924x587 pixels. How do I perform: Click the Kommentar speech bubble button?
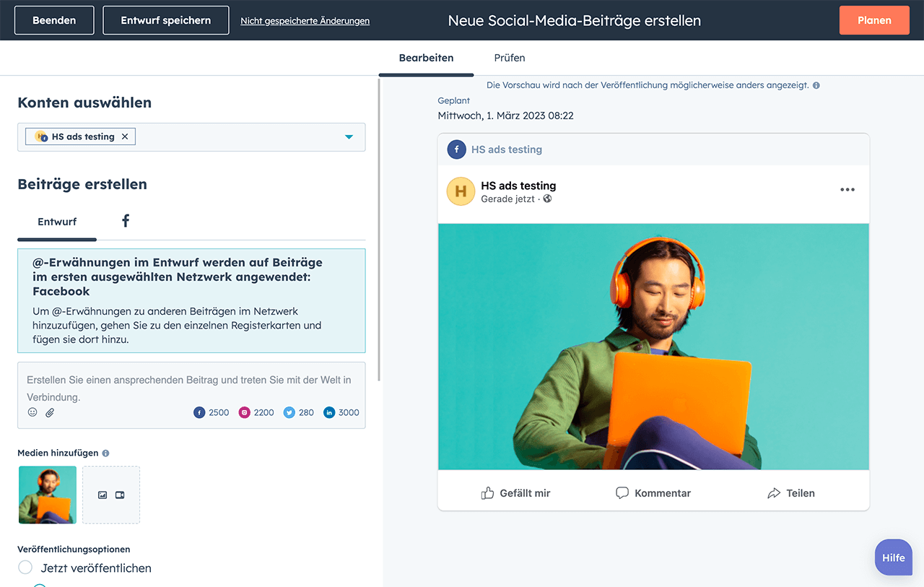(653, 493)
